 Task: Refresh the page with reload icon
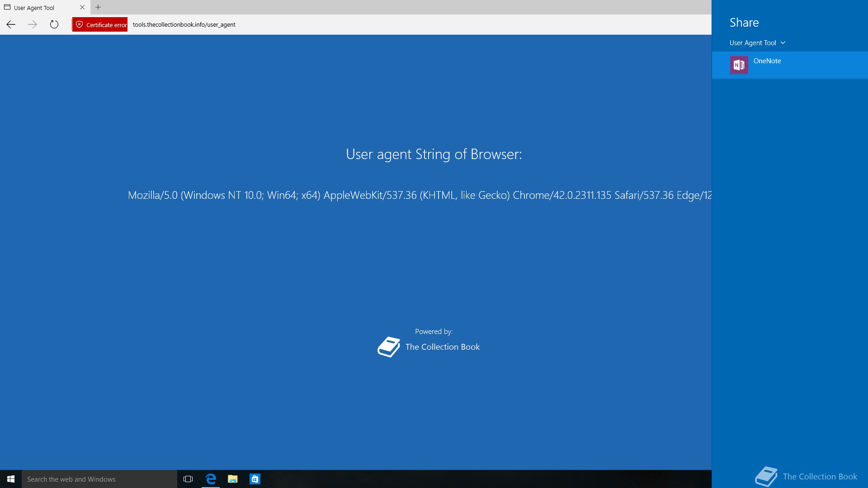(54, 24)
